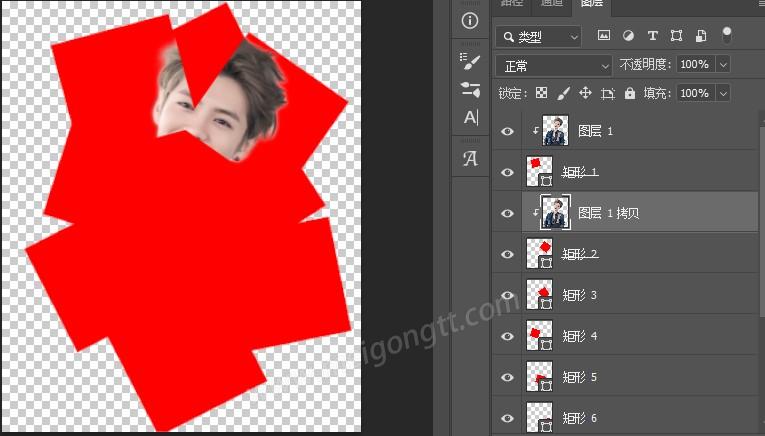Select layer name 矩形 5
The width and height of the screenshot is (765, 436).
(580, 377)
